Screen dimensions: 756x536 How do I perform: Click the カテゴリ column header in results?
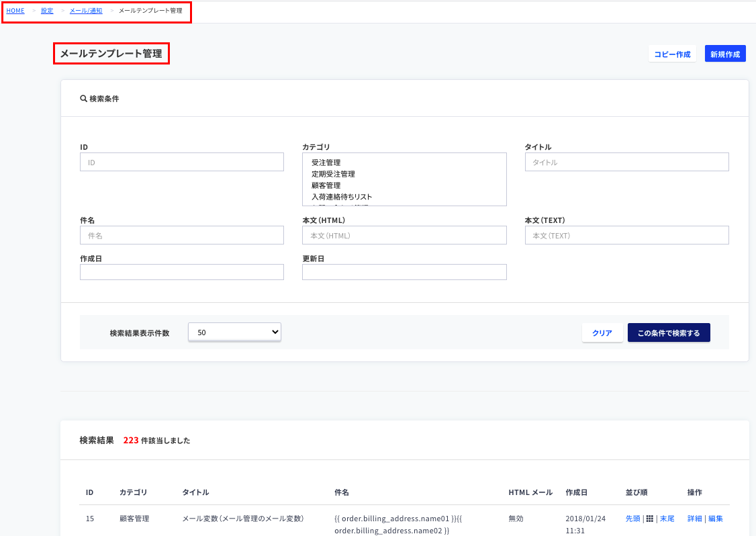133,492
